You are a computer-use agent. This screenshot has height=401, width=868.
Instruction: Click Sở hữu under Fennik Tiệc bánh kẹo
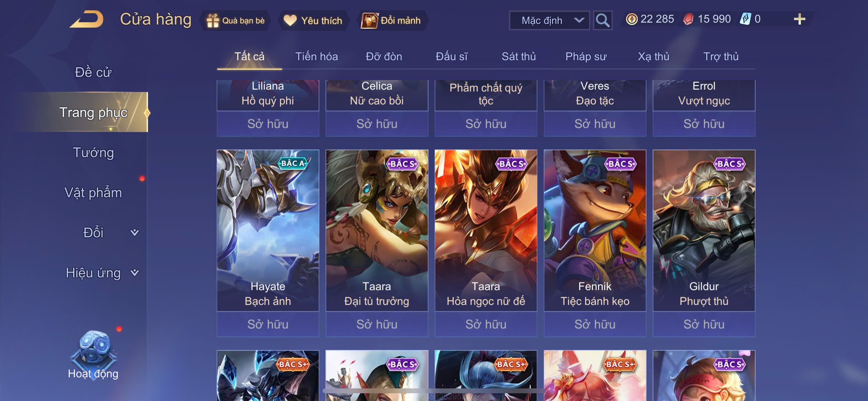point(595,324)
